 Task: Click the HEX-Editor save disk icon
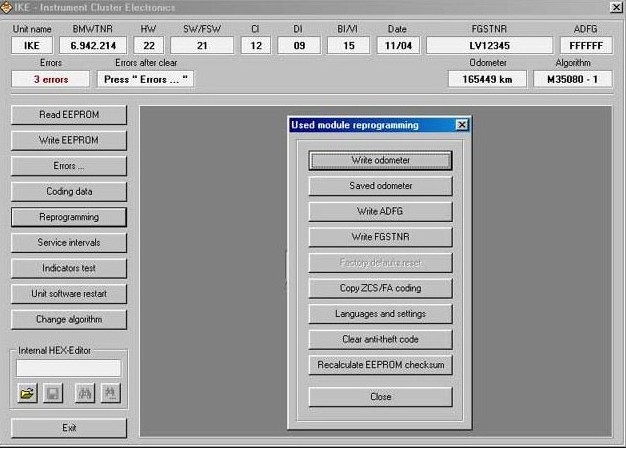tap(53, 394)
